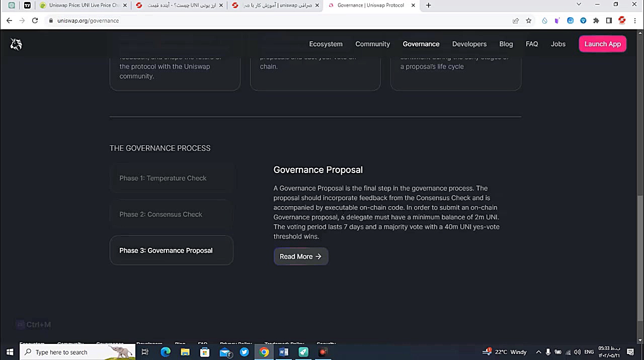Image resolution: width=644 pixels, height=360 pixels.
Task: View site information lock icon
Action: (x=51, y=21)
